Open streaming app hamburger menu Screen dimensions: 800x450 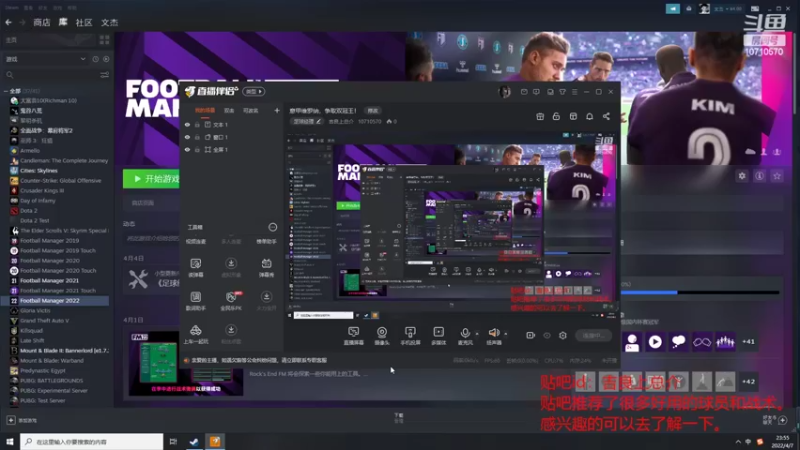click(x=574, y=92)
